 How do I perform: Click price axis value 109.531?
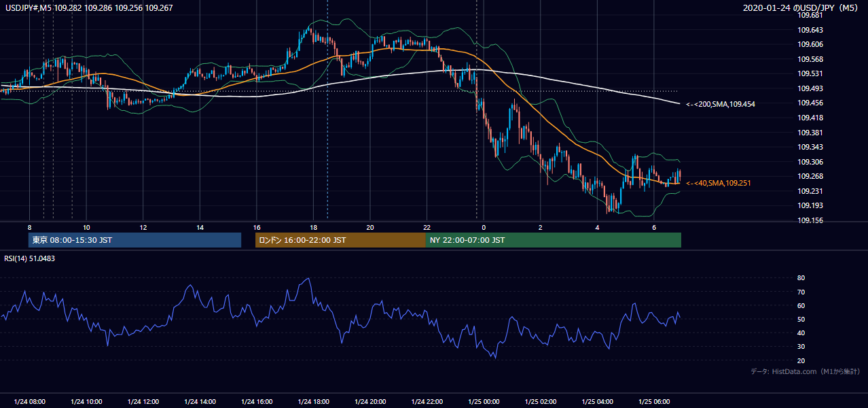point(810,73)
